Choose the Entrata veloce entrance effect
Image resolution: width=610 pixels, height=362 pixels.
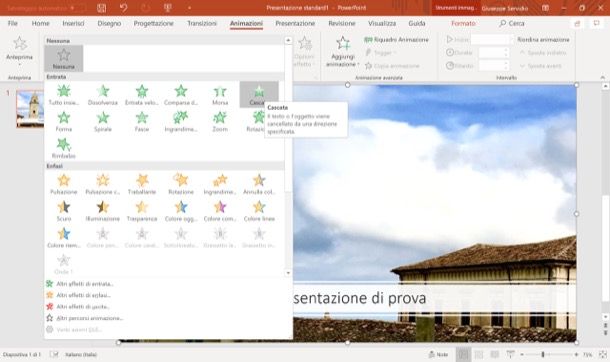(142, 94)
